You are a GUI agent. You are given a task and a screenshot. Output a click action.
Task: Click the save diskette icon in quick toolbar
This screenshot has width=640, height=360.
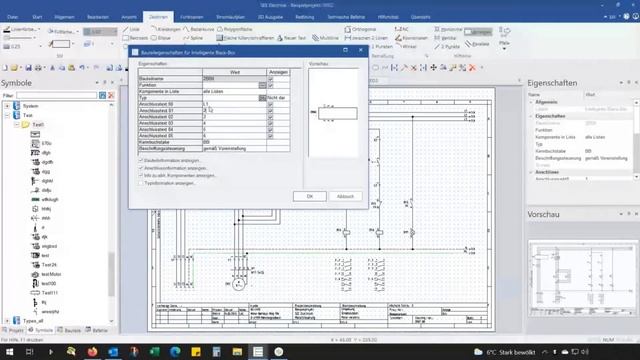point(28,68)
